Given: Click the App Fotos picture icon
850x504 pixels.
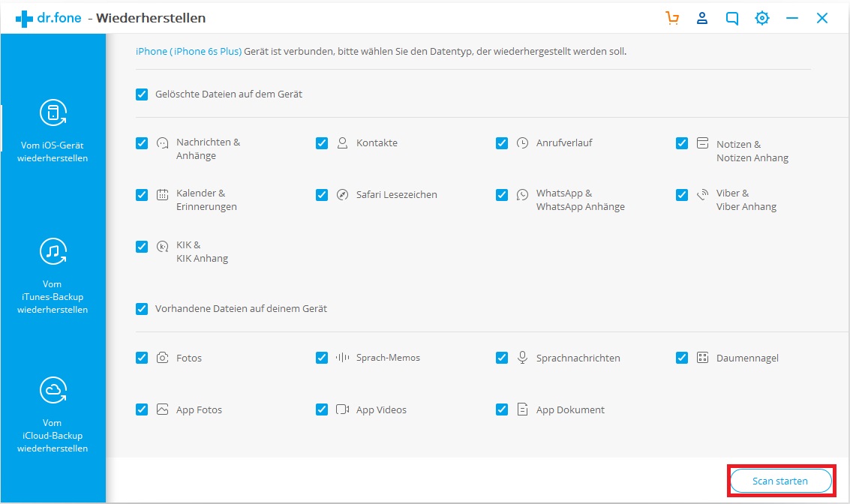Looking at the screenshot, I should 162,409.
